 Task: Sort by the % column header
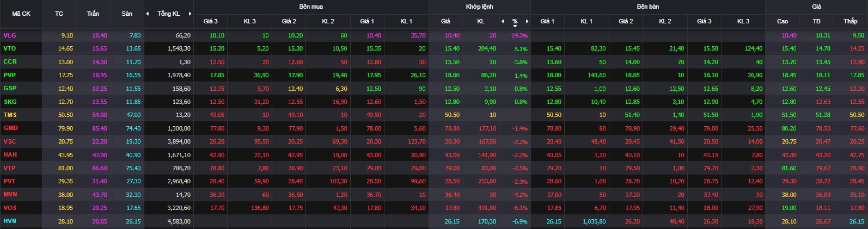point(515,22)
